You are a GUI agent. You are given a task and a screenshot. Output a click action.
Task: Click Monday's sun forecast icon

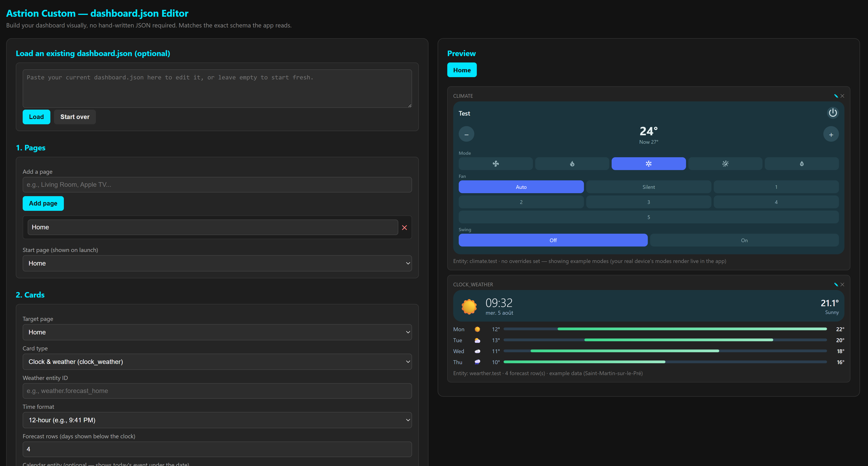(x=477, y=329)
